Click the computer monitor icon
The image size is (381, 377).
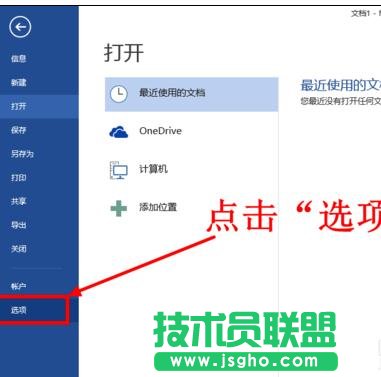(119, 170)
